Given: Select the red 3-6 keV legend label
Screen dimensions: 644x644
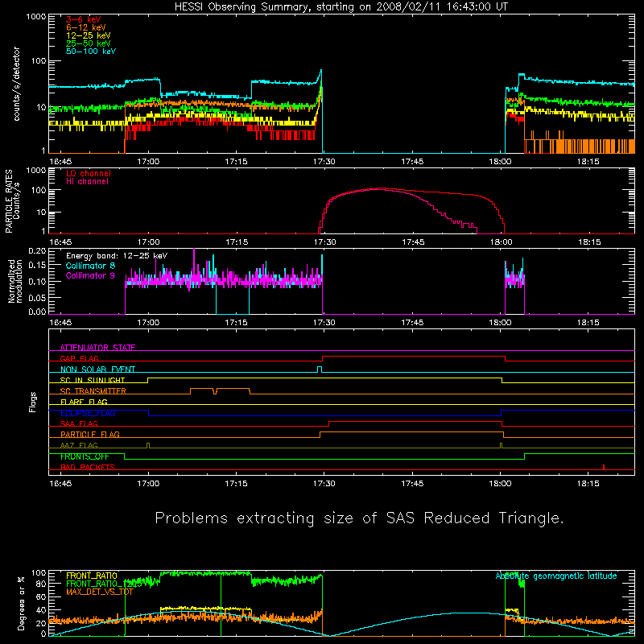Looking at the screenshot, I should point(83,19).
